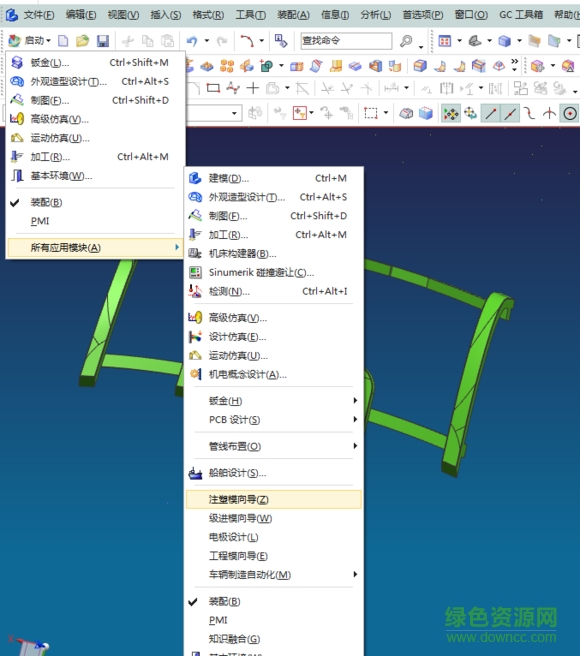Click the green unite bodies icon
580x656 pixels.
[x=266, y=66]
